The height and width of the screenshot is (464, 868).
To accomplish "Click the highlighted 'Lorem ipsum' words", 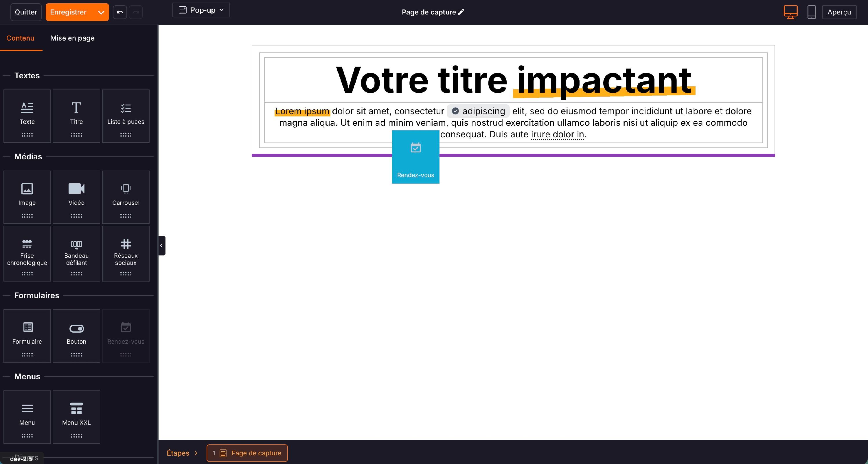I will [x=302, y=111].
